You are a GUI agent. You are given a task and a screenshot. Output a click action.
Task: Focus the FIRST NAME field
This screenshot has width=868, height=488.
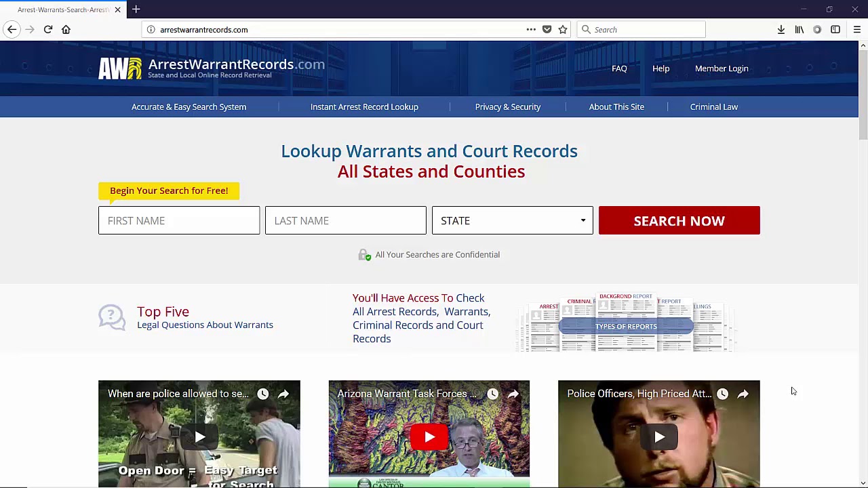[x=179, y=220]
